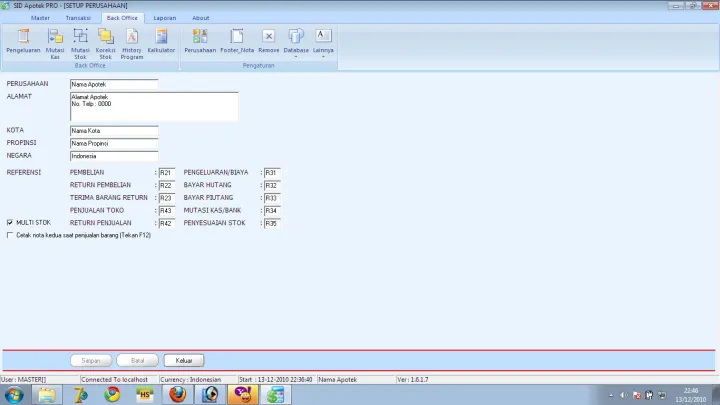Viewport: 720px width, 405px height.
Task: Click 'Connected To localhost' status text
Action: [x=114, y=380]
